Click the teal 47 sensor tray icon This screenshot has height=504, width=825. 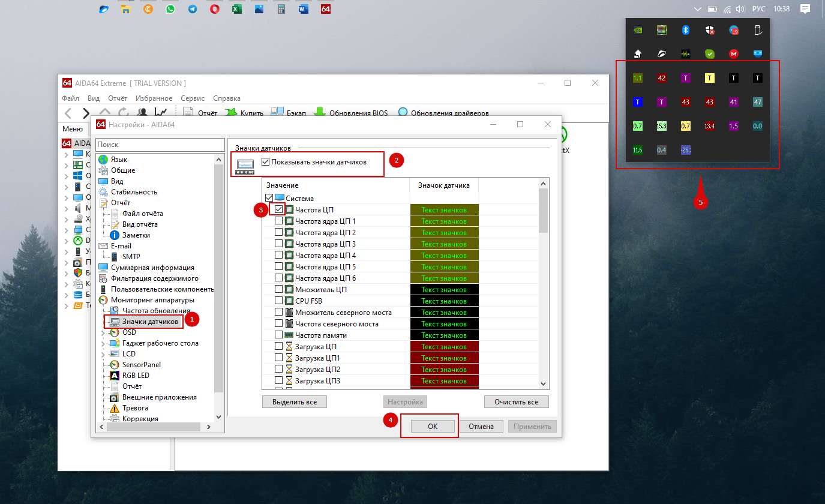coord(758,102)
